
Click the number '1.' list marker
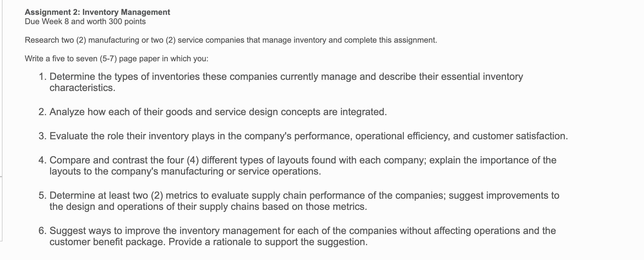click(43, 76)
